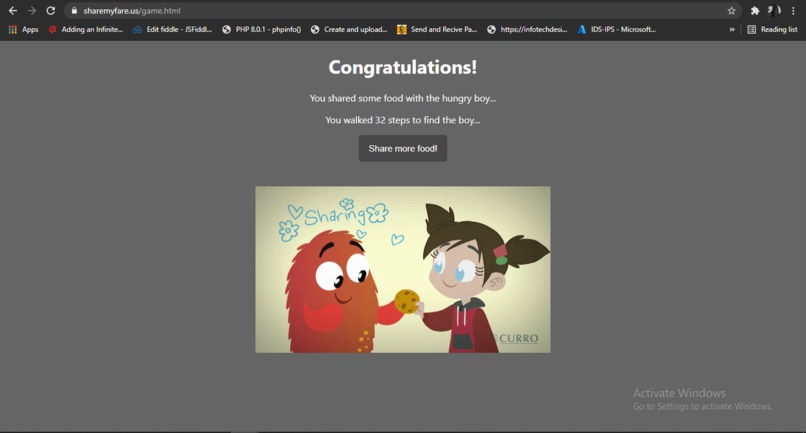Click the padlock icon in address bar
This screenshot has height=433, width=806.
pyautogui.click(x=74, y=11)
